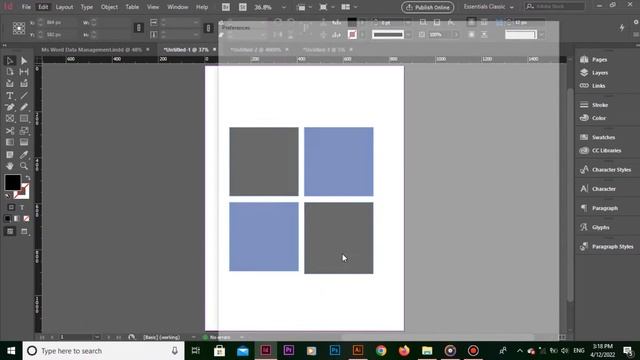
Task: Open the View Options dropdown
Action: [x=304, y=7]
